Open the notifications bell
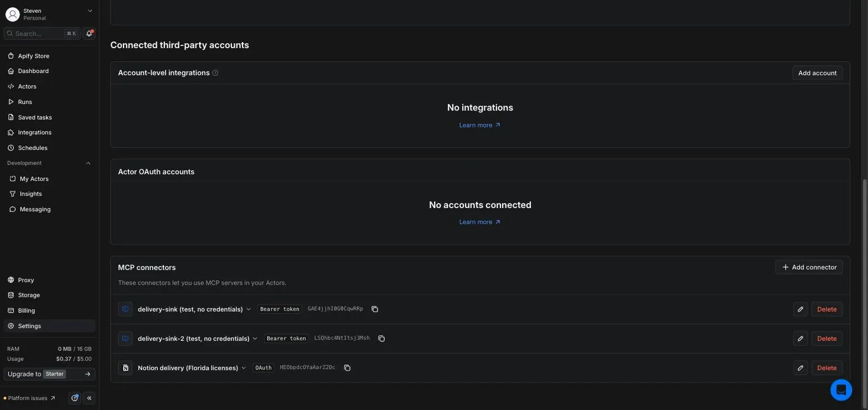The height and width of the screenshot is (410, 868). tap(89, 34)
